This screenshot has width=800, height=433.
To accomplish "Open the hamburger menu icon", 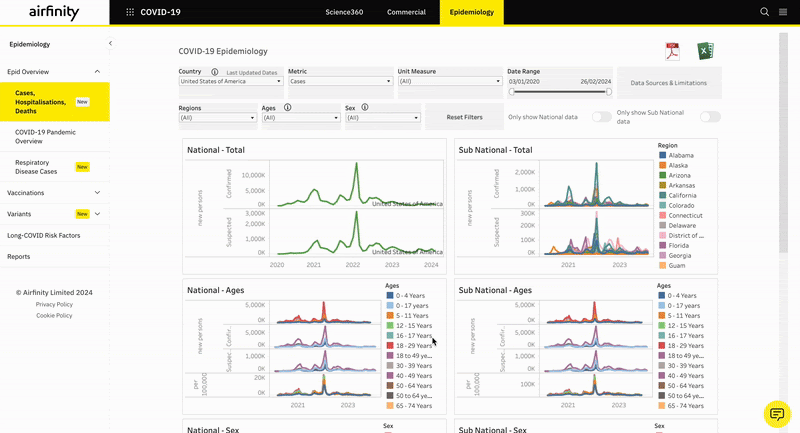I will 782,12.
